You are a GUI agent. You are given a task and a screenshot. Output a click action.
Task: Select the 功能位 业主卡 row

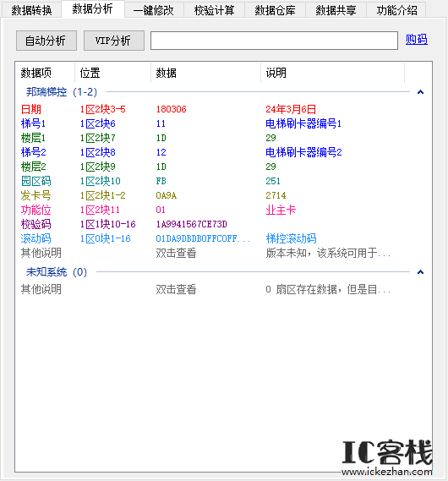coord(223,210)
